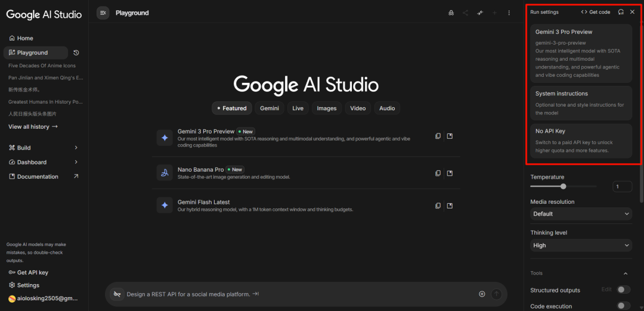Select the Audio category tab

pos(387,108)
